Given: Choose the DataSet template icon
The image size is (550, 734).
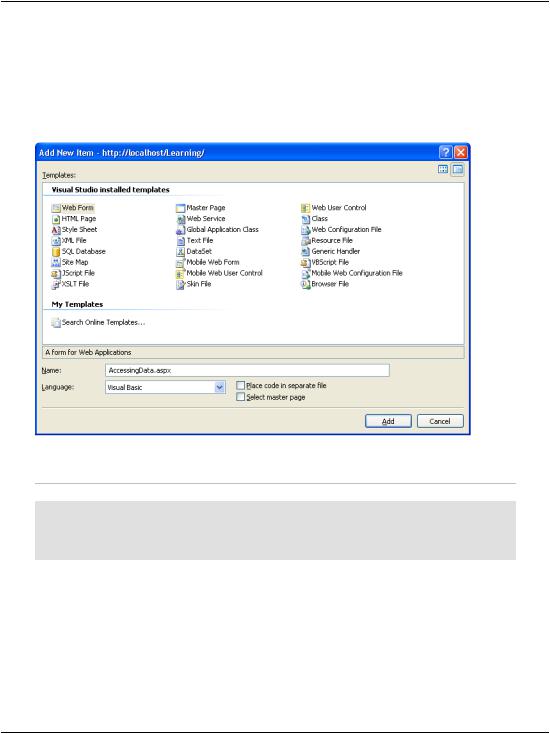Looking at the screenshot, I should (181, 251).
